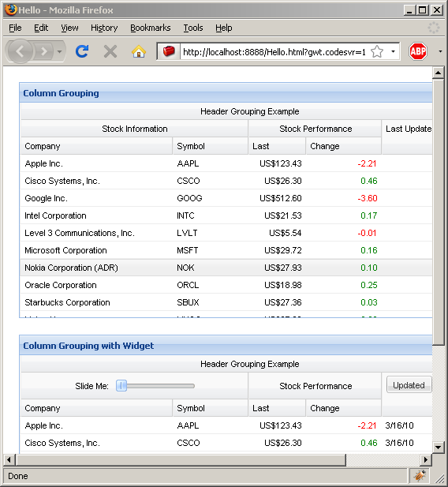Open the Adblock Plus ABP icon
448x487 pixels.
pyautogui.click(x=417, y=51)
